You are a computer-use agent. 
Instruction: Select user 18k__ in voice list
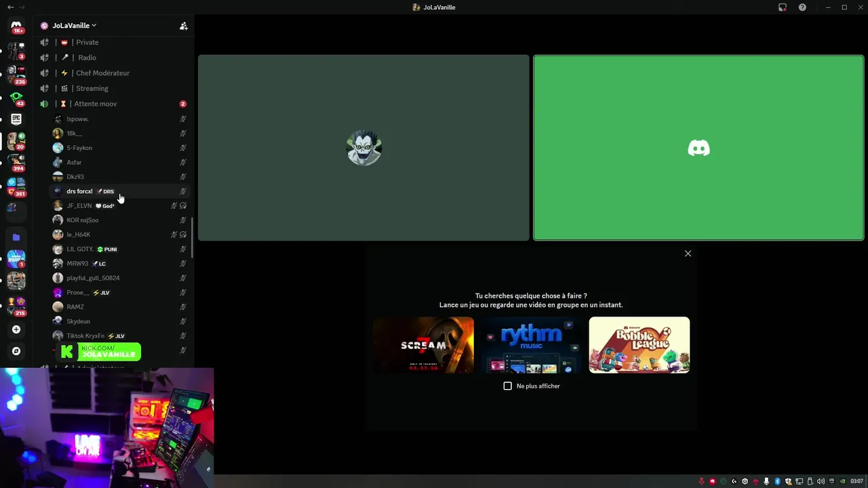[x=121, y=134]
